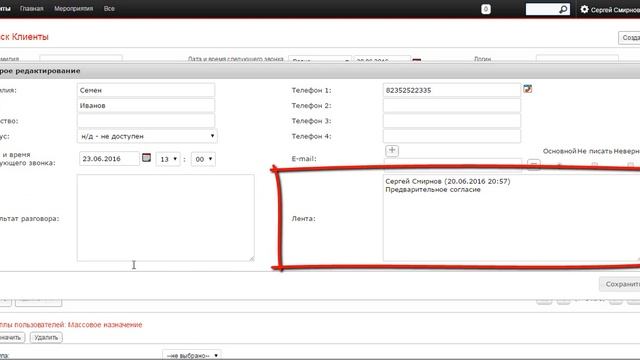Open the calendar icon beside date 23.06.2016
640x360 pixels.
tap(147, 158)
